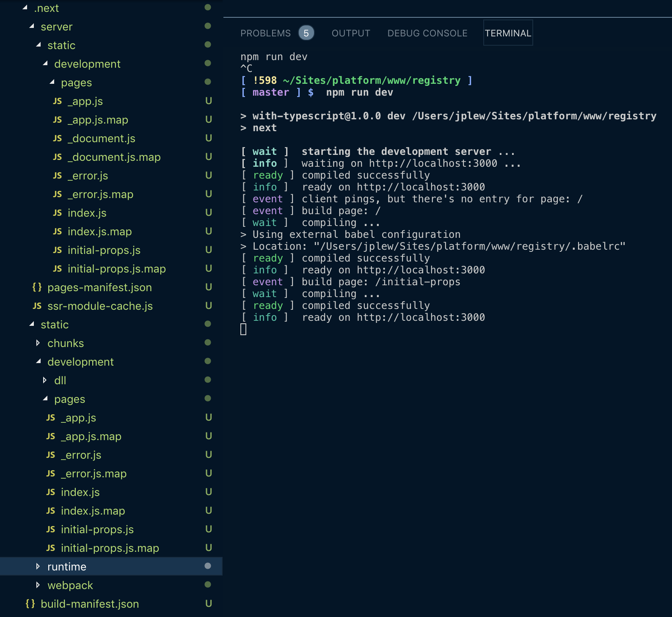Screen dimensions: 672x617
Task: Open build-manifest.json file
Action: pos(90,604)
